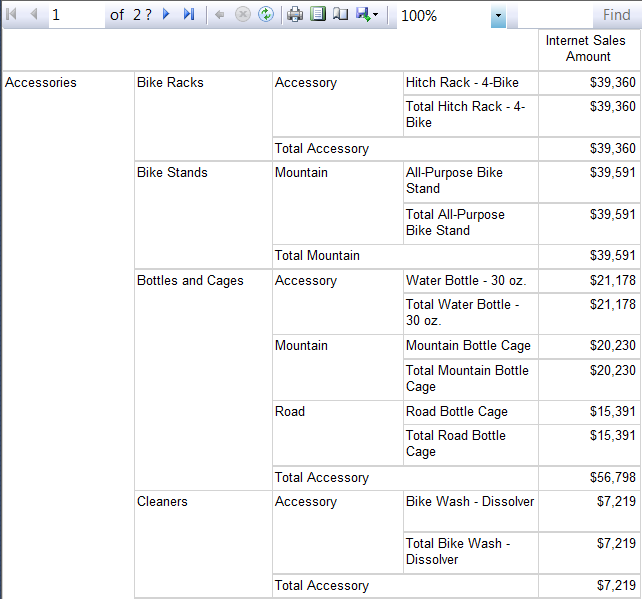
Task: Advance to the next report page
Action: pyautogui.click(x=166, y=14)
